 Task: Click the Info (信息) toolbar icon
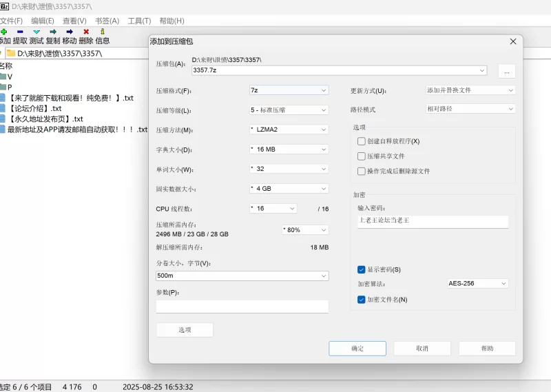(103, 31)
